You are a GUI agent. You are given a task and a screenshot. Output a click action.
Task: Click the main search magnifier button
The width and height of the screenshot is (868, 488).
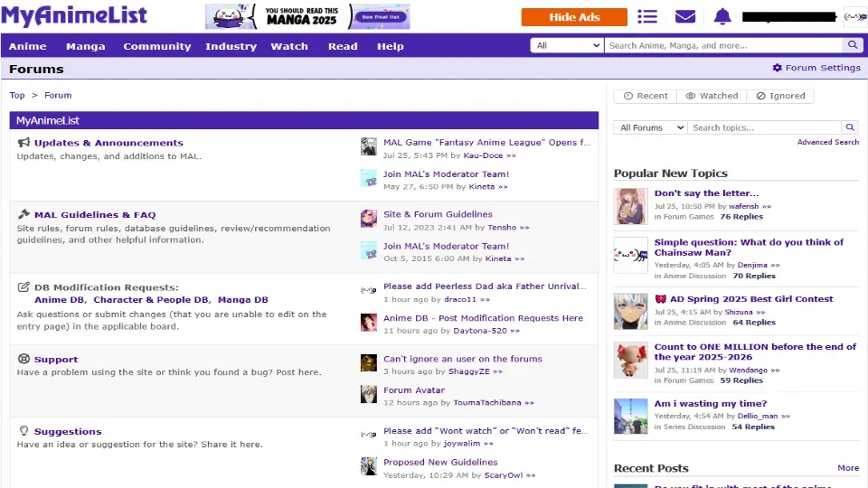point(853,45)
